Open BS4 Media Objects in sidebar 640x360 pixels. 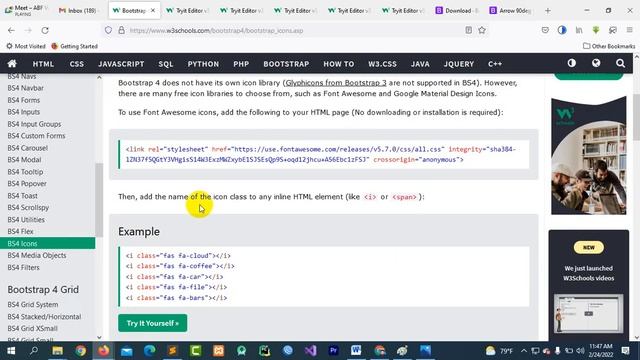[x=37, y=255]
